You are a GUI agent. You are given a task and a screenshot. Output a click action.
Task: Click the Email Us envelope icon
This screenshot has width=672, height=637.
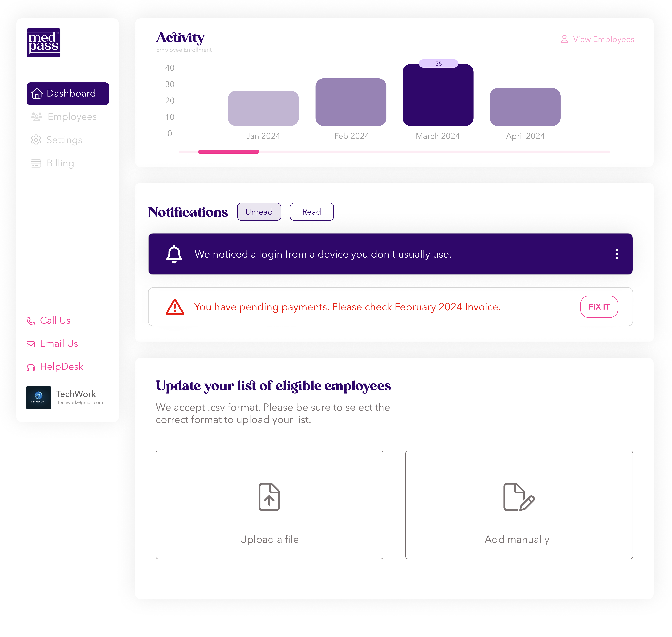tap(31, 344)
